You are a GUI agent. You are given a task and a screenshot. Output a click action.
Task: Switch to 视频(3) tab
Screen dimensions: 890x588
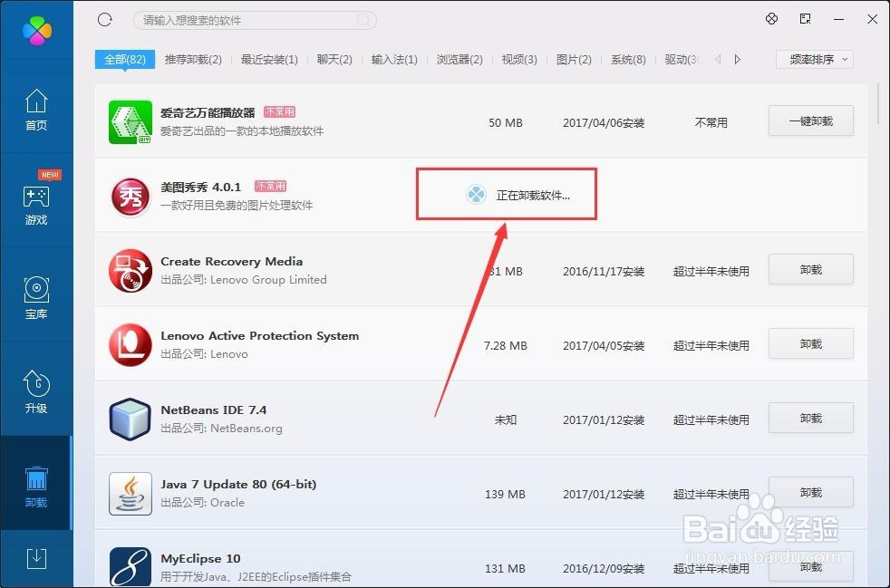(x=518, y=59)
